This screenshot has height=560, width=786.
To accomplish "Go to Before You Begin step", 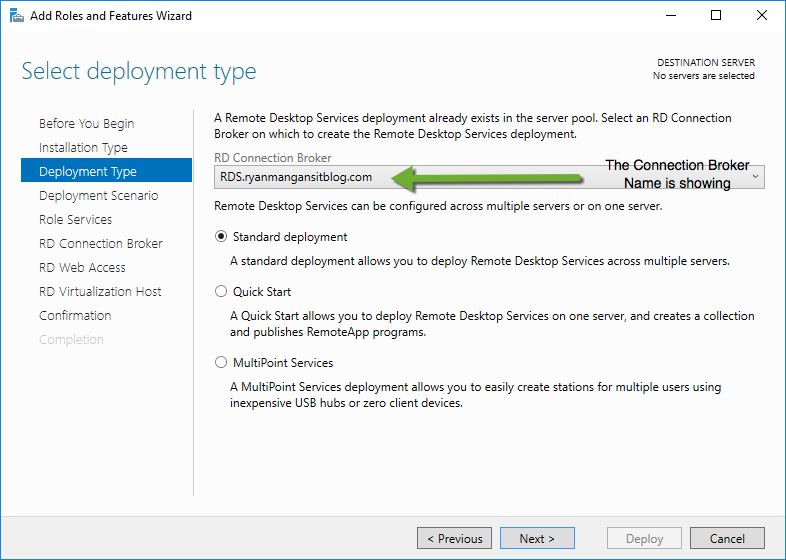I will pyautogui.click(x=87, y=123).
